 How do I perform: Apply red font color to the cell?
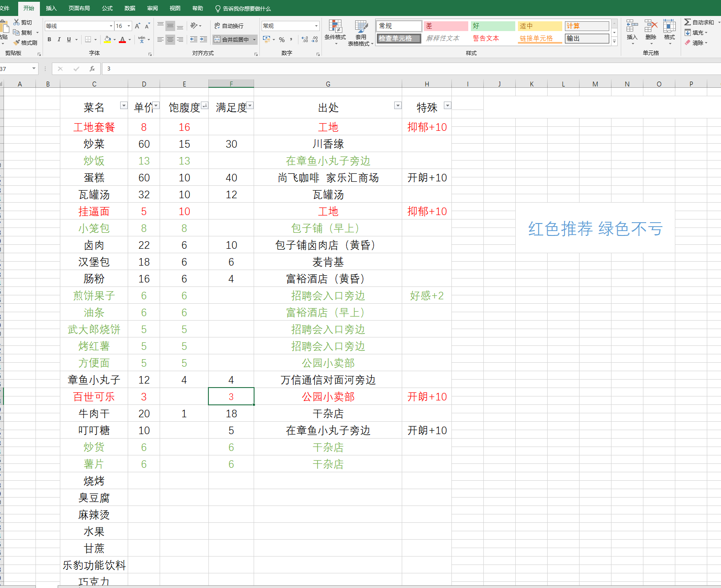pos(123,39)
